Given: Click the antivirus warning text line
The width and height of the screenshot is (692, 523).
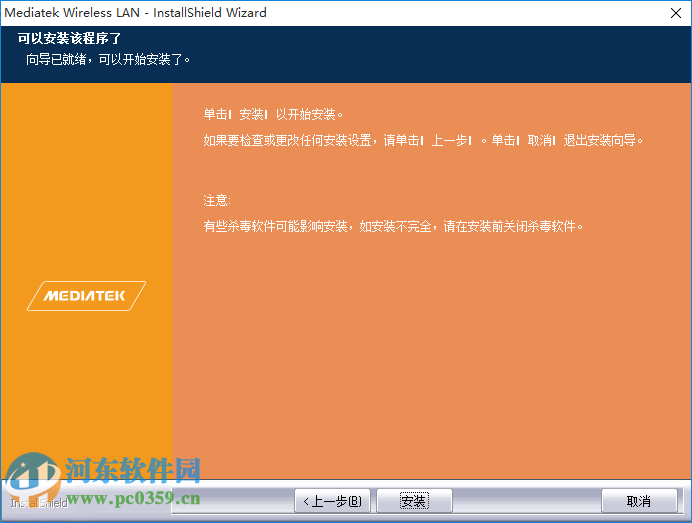Looking at the screenshot, I should [x=393, y=226].
